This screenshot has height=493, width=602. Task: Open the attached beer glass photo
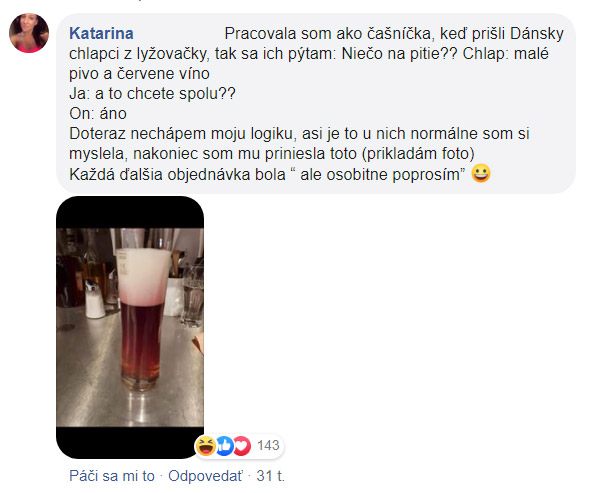click(130, 327)
